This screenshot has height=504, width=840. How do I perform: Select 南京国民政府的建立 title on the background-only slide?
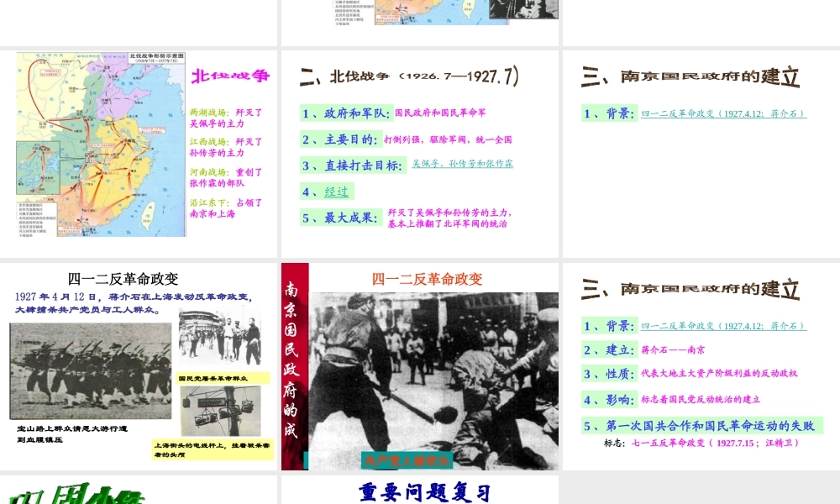pyautogui.click(x=690, y=76)
